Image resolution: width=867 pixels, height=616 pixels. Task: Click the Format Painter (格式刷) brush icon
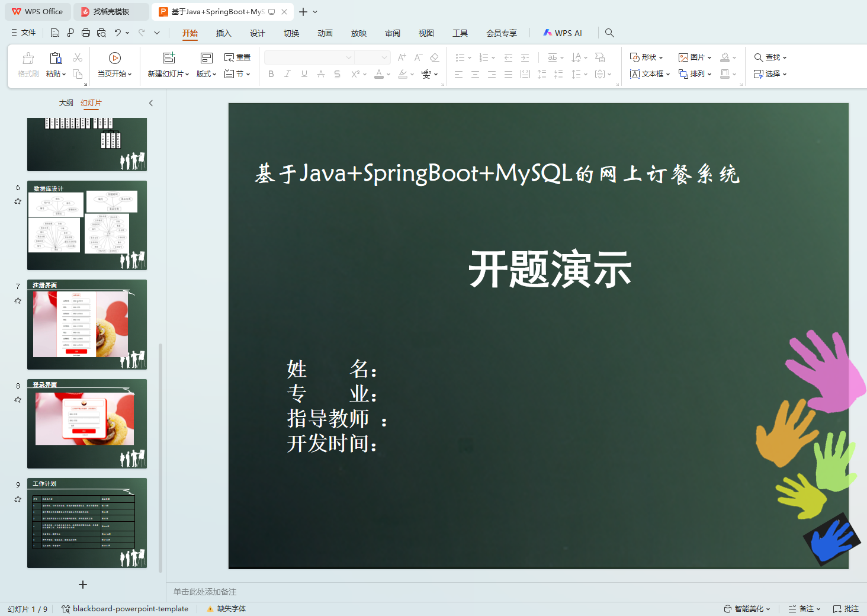tap(28, 58)
